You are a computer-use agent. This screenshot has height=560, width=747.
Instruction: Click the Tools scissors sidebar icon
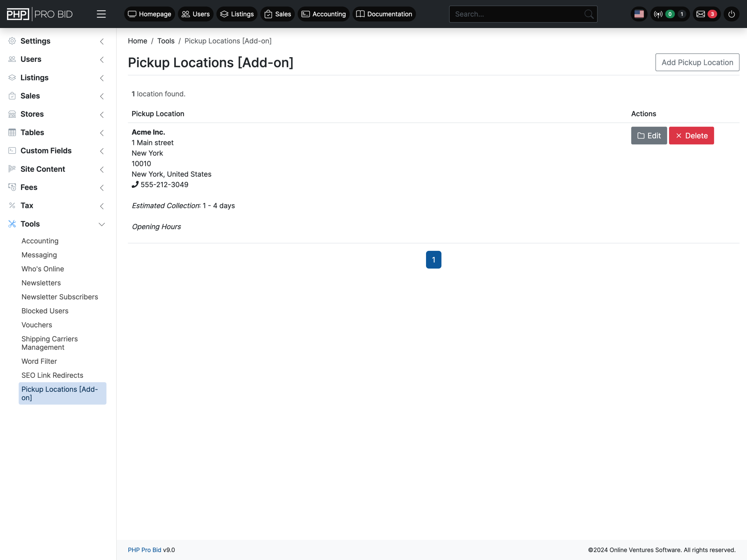click(x=12, y=224)
